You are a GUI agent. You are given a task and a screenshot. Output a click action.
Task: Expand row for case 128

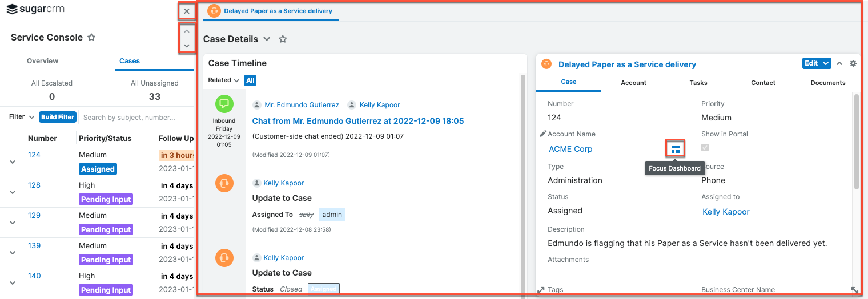point(13,192)
